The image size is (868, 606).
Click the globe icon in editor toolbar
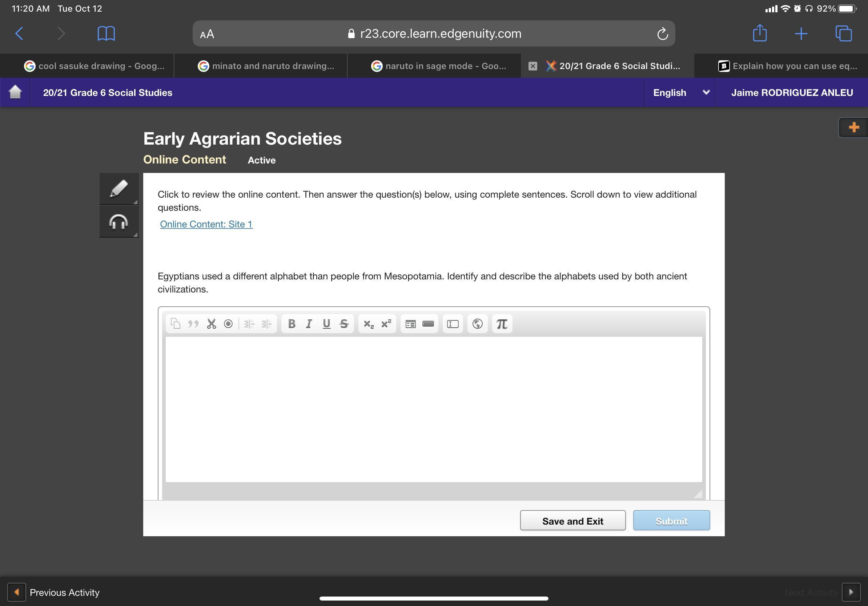click(x=477, y=324)
